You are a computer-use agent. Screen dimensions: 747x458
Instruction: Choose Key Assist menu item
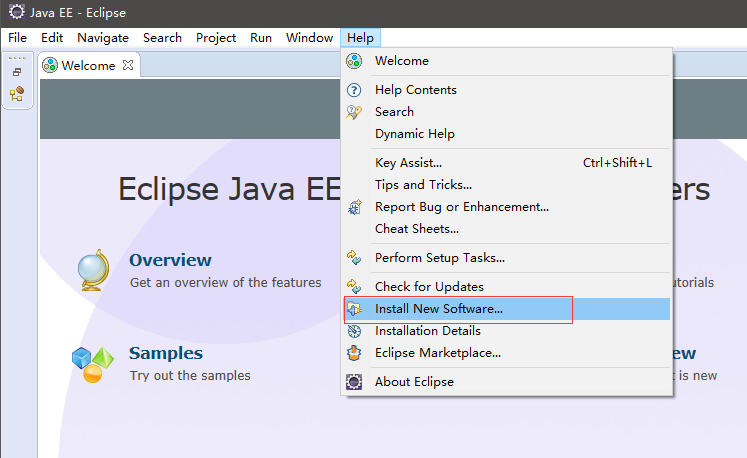[x=408, y=163]
